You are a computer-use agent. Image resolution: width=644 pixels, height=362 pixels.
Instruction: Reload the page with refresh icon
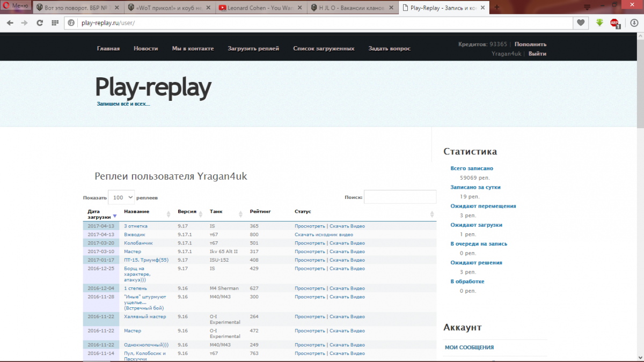tap(39, 23)
